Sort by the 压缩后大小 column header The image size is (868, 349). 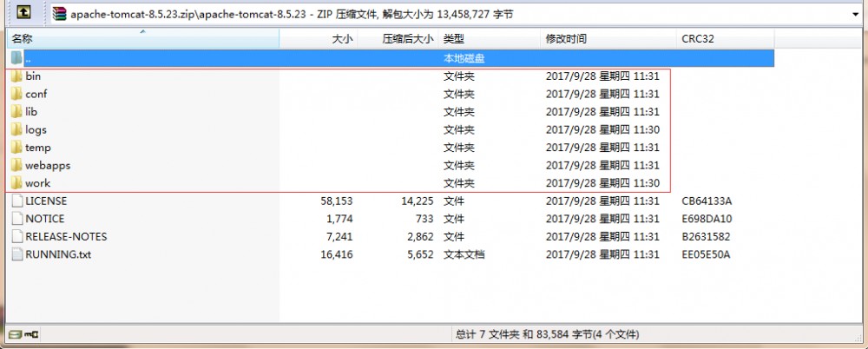[398, 39]
